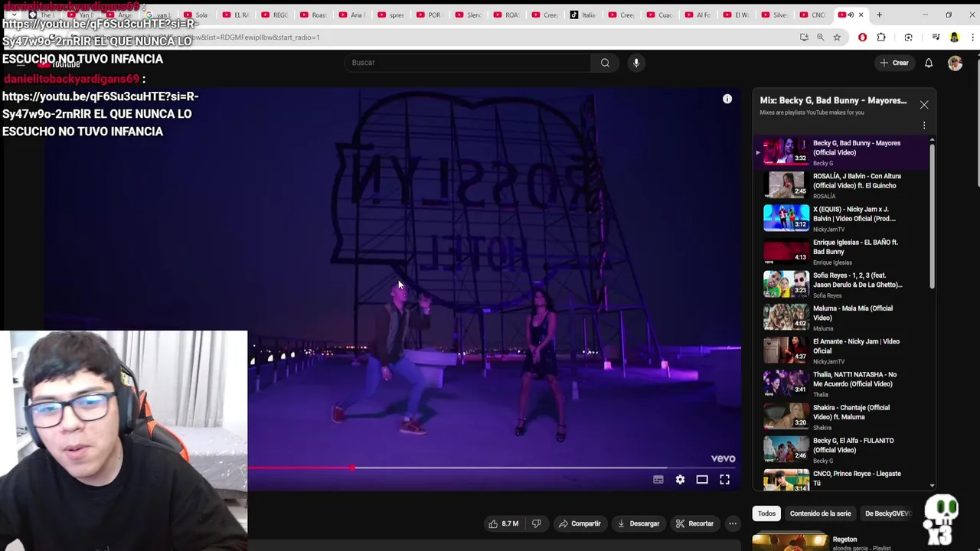Open a new browser tab

point(879,15)
